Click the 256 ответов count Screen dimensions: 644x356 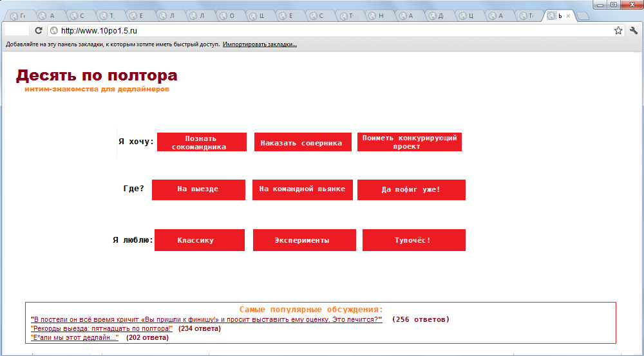click(x=421, y=319)
